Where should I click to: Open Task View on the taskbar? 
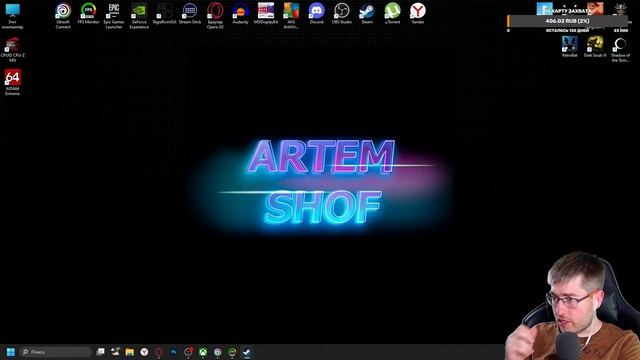(x=100, y=352)
